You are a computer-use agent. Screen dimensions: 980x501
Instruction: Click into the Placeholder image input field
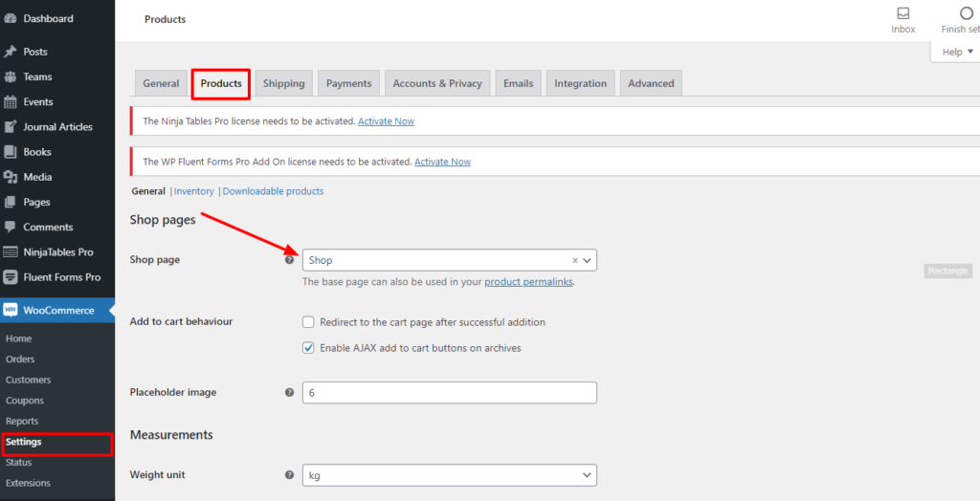click(x=449, y=393)
